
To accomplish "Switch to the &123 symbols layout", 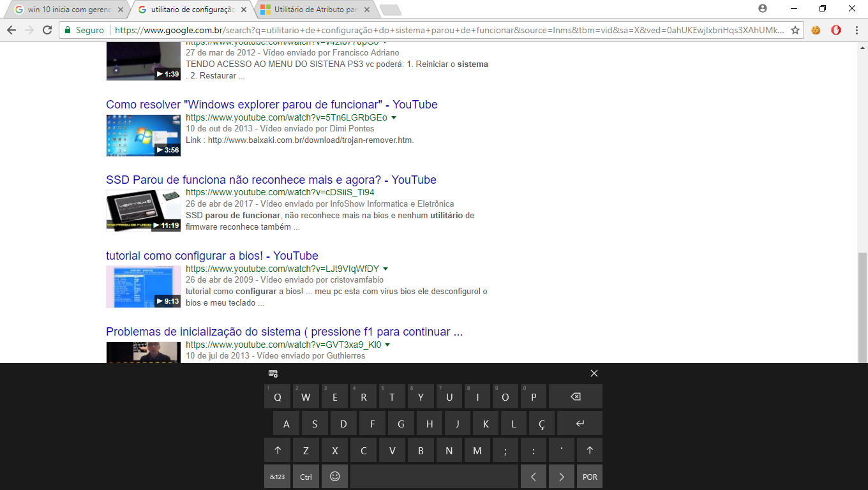I will [x=278, y=477].
